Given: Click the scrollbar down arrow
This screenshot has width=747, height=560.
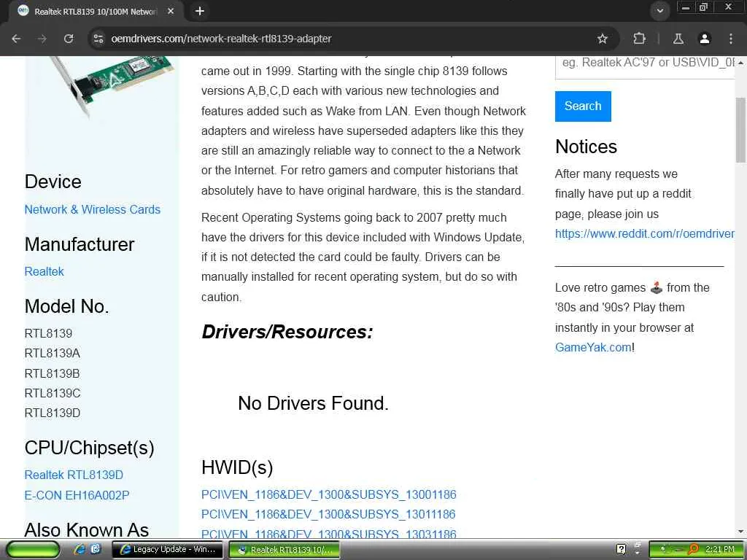Looking at the screenshot, I should point(741,531).
